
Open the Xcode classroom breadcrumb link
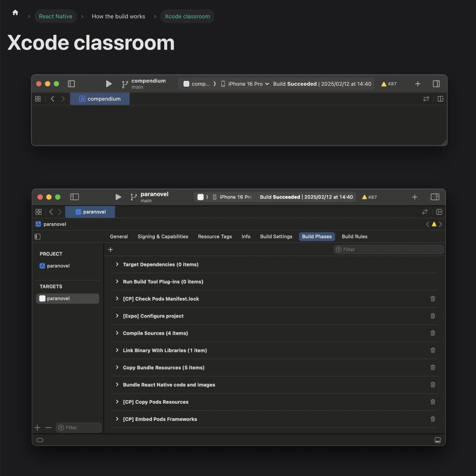[x=187, y=16]
